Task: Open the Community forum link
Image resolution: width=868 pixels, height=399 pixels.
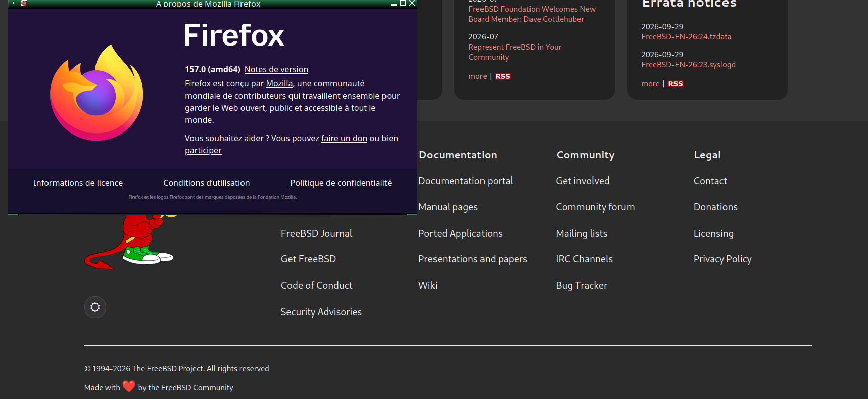Action: (x=595, y=207)
